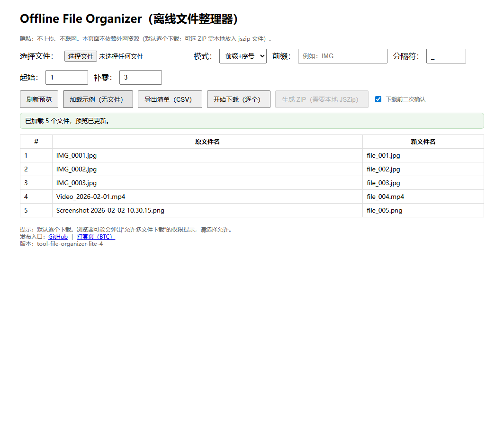Viewport: 504px width, 438px height.
Task: Click the 新文件名 column header
Action: pyautogui.click(x=423, y=142)
